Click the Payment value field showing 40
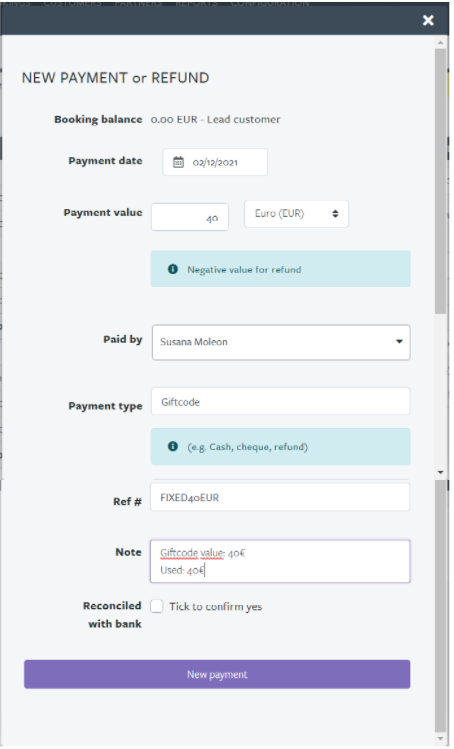This screenshot has height=749, width=454. pyautogui.click(x=190, y=217)
